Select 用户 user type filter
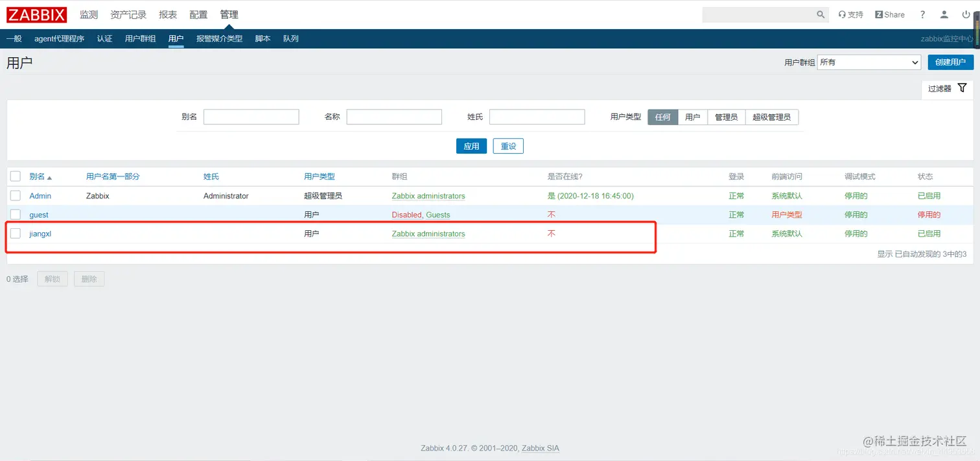Screen dimensions: 980x461 pos(693,117)
